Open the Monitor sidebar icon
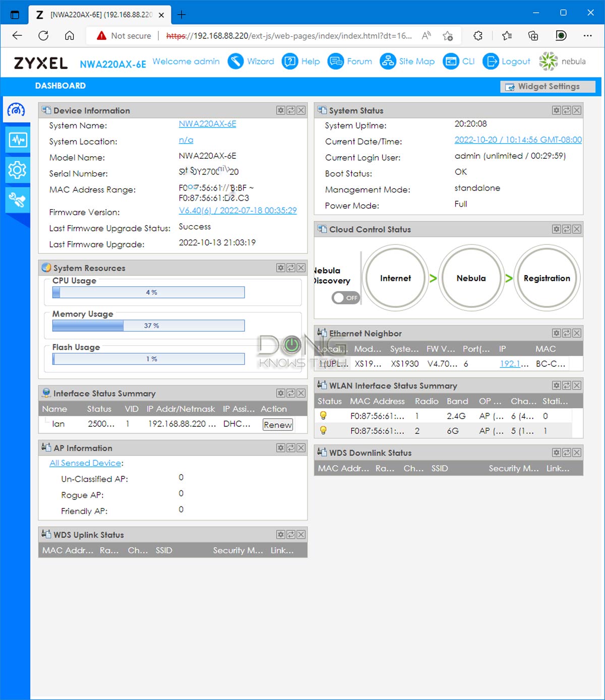This screenshot has width=605, height=700. [x=18, y=140]
